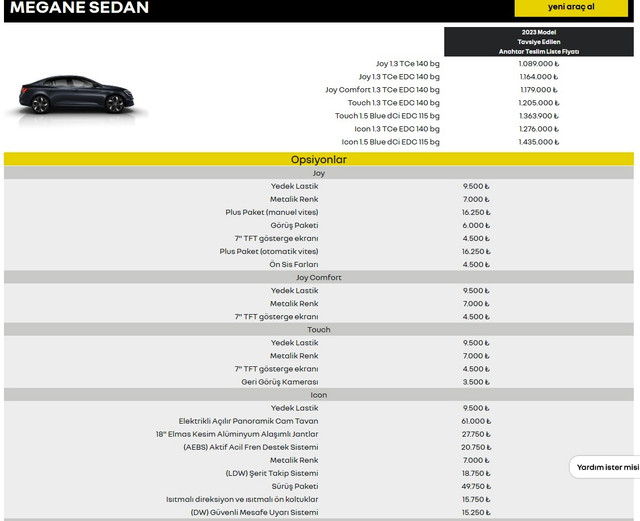640x521 pixels.
Task: Click '(AEBS) Aktif Acil Fren Destek Sistemi'
Action: pos(251,447)
